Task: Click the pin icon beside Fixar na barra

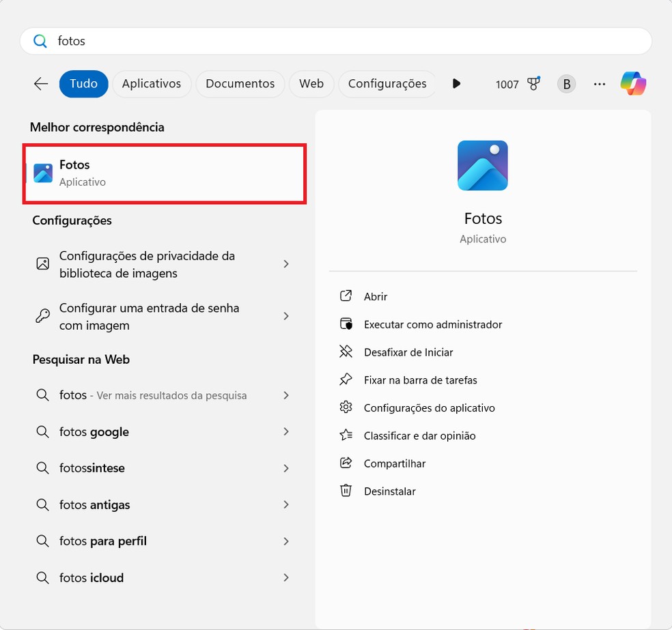Action: [x=346, y=379]
